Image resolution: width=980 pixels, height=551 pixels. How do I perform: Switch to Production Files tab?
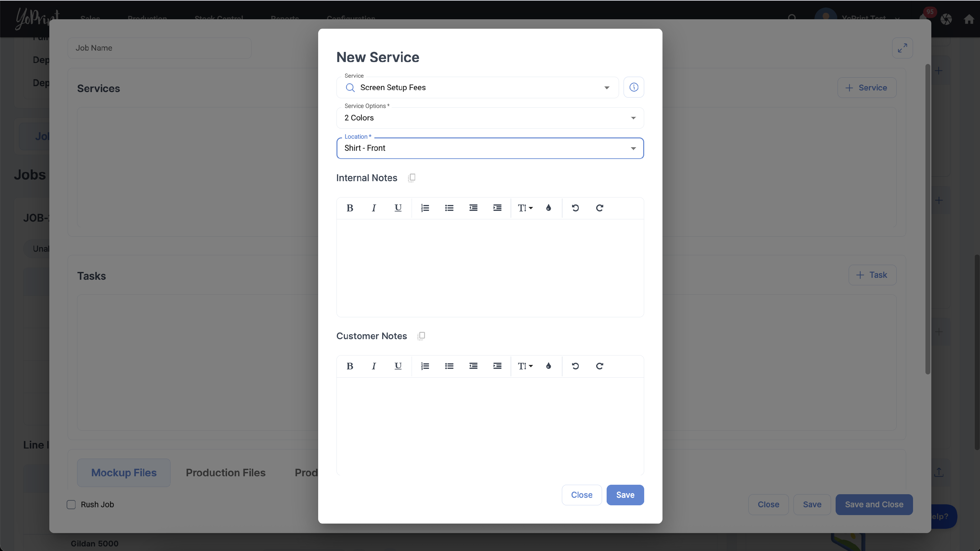pos(226,473)
